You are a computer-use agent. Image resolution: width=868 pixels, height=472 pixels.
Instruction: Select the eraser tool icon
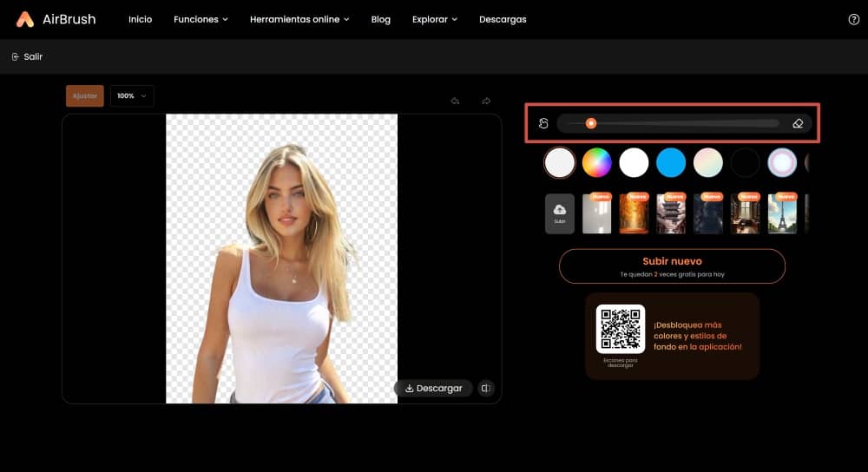point(798,123)
